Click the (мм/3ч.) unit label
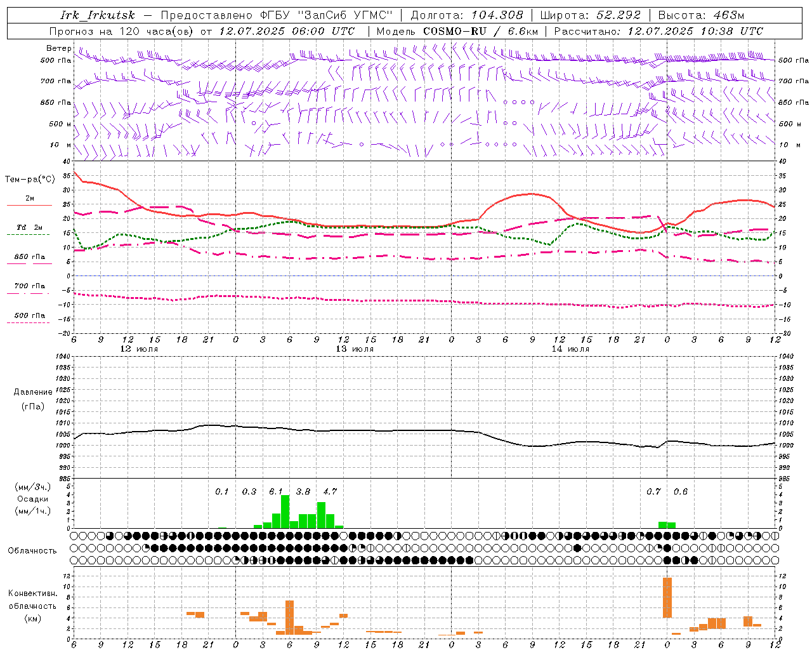812x650 pixels. [x=32, y=487]
